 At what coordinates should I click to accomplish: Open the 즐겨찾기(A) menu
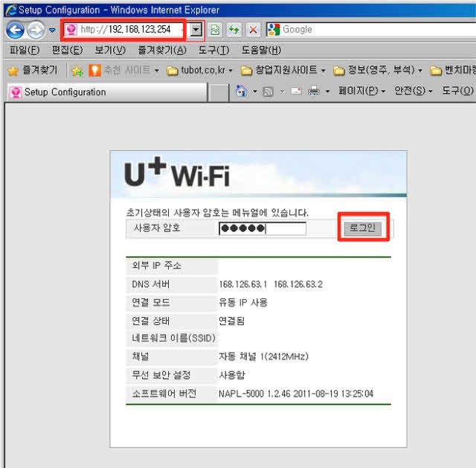pos(162,50)
